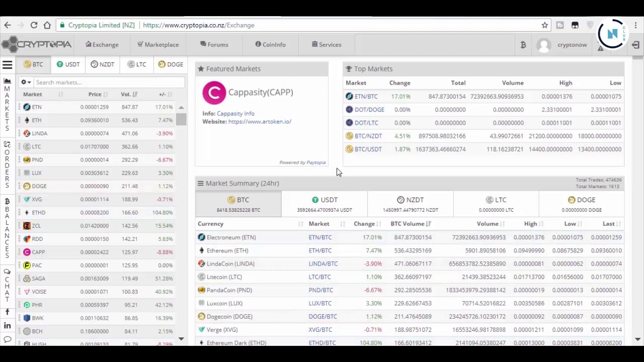Switch Market Summary to USDT tab

pos(325,204)
